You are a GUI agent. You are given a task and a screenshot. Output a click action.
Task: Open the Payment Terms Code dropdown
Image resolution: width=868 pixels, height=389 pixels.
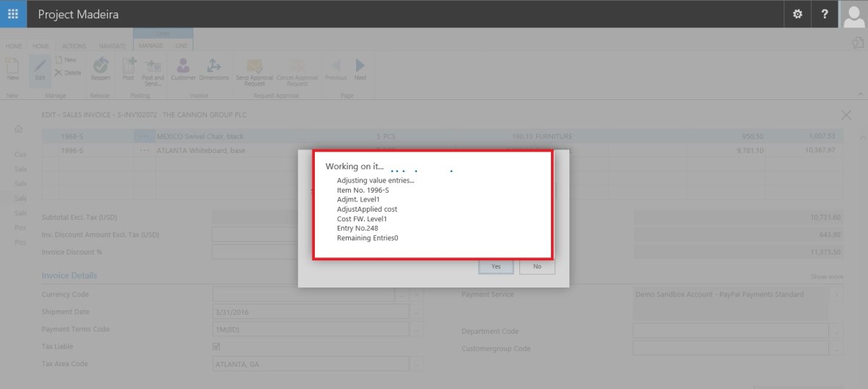[417, 329]
